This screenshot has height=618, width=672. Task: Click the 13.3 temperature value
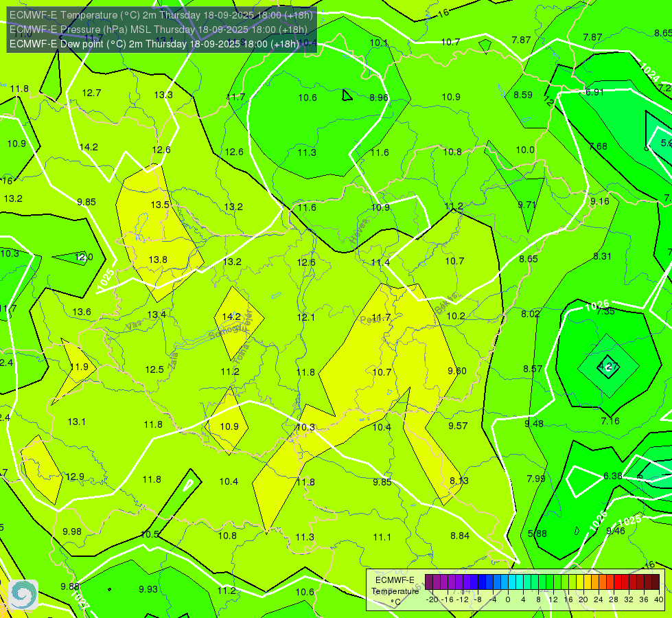[163, 95]
